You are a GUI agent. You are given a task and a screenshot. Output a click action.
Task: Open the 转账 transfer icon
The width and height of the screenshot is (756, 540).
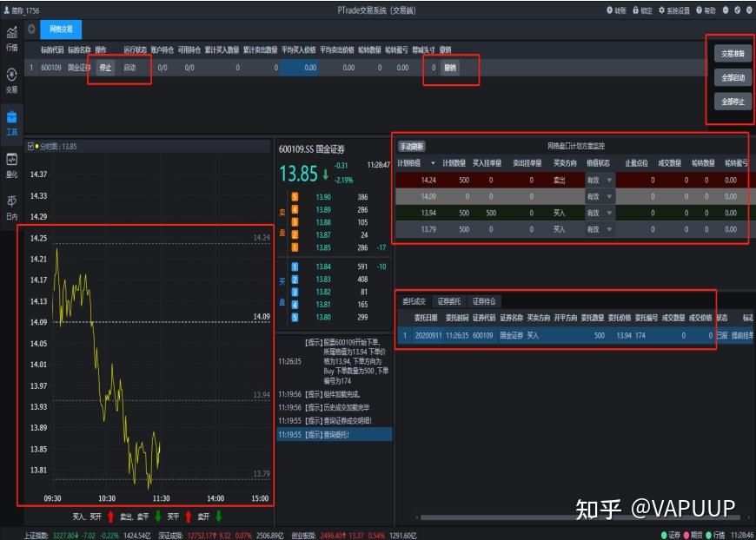click(615, 10)
